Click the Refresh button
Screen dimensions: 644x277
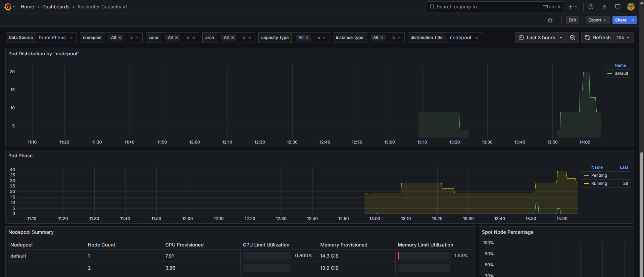tap(598, 38)
